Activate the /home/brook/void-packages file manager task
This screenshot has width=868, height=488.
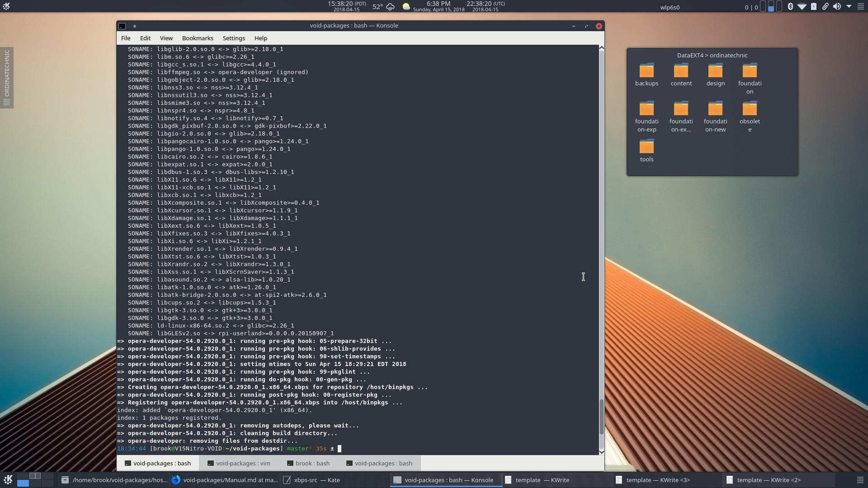point(114,480)
